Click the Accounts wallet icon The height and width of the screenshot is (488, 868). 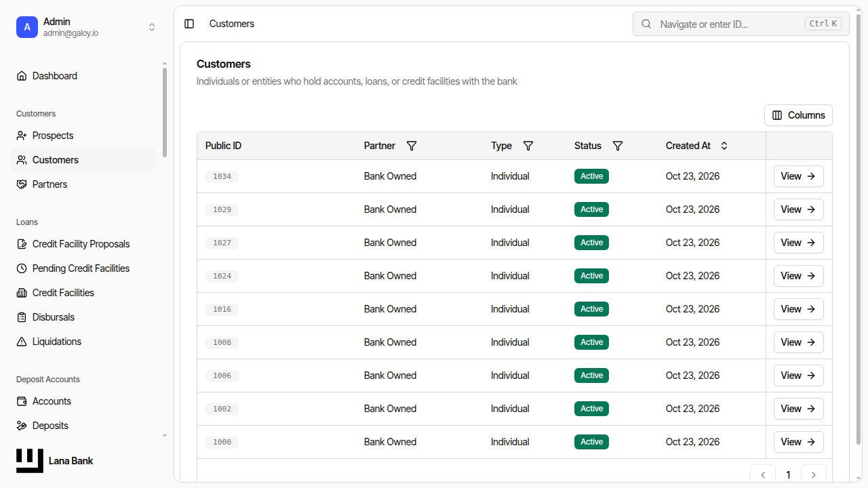[22, 401]
